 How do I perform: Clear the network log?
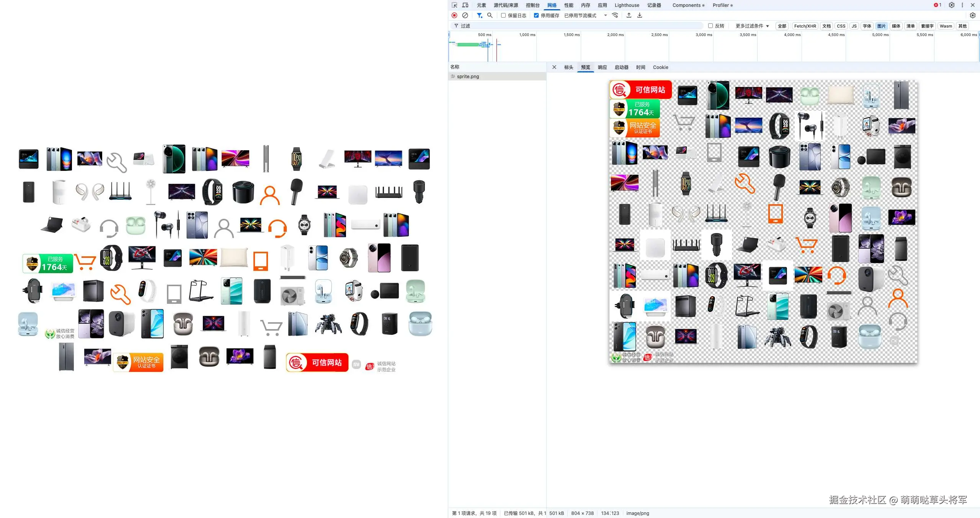(x=465, y=15)
